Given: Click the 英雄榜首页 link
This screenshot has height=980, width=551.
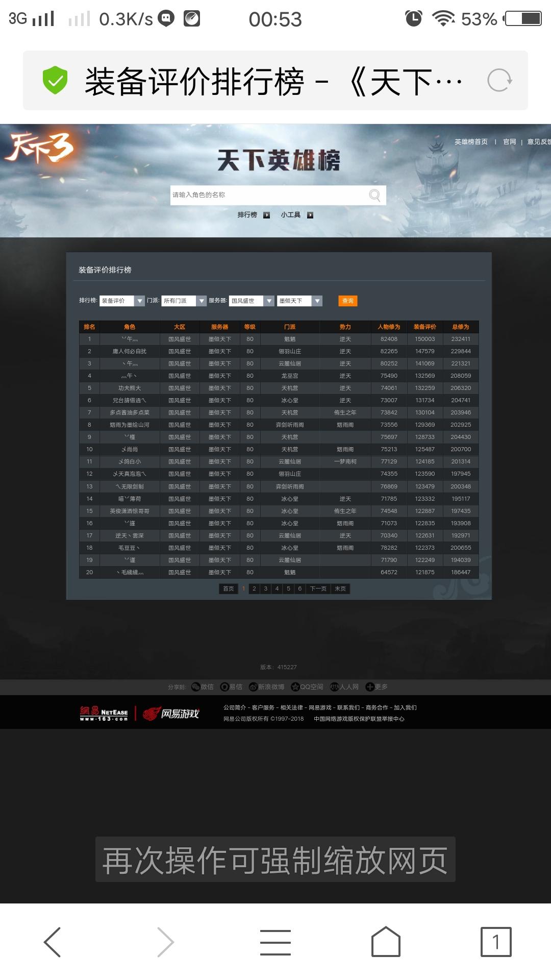Looking at the screenshot, I should (471, 142).
